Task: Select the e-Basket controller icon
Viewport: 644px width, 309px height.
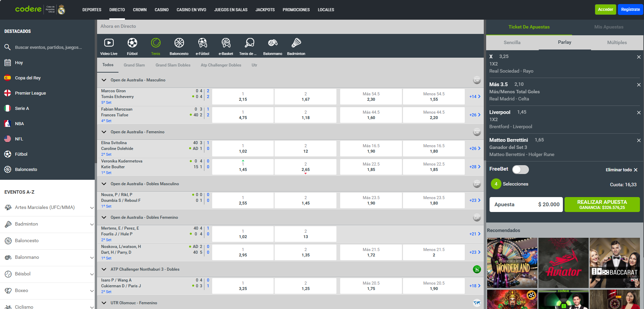Action: click(226, 43)
